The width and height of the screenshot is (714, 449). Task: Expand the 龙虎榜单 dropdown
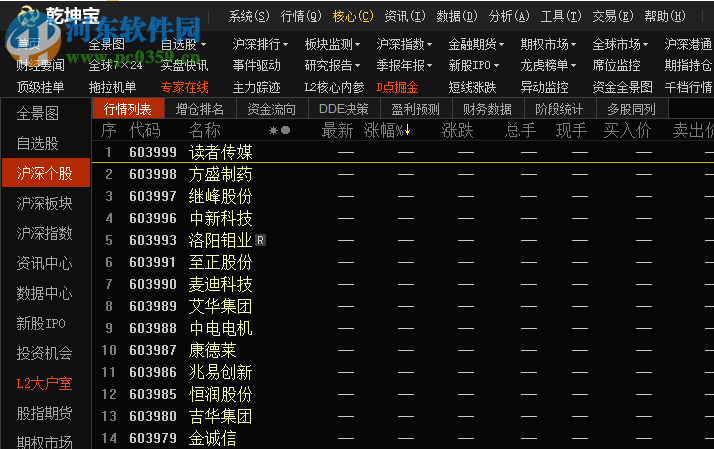pos(548,66)
